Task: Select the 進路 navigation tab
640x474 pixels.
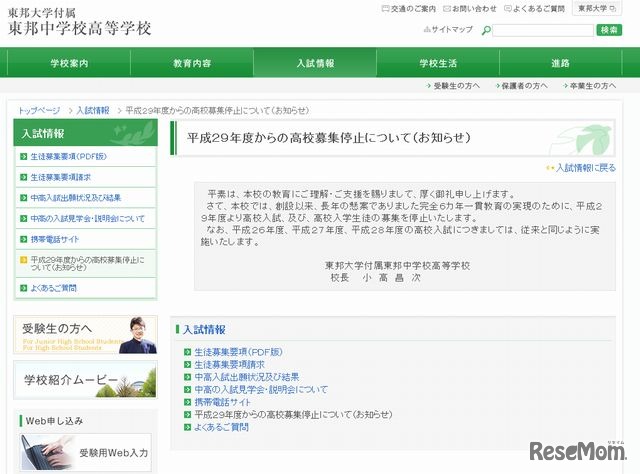Action: (560, 63)
